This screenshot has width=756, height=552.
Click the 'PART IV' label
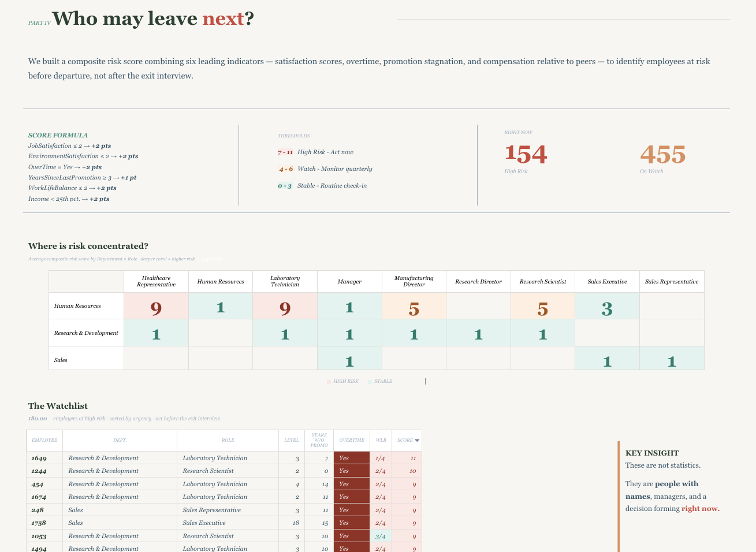39,23
